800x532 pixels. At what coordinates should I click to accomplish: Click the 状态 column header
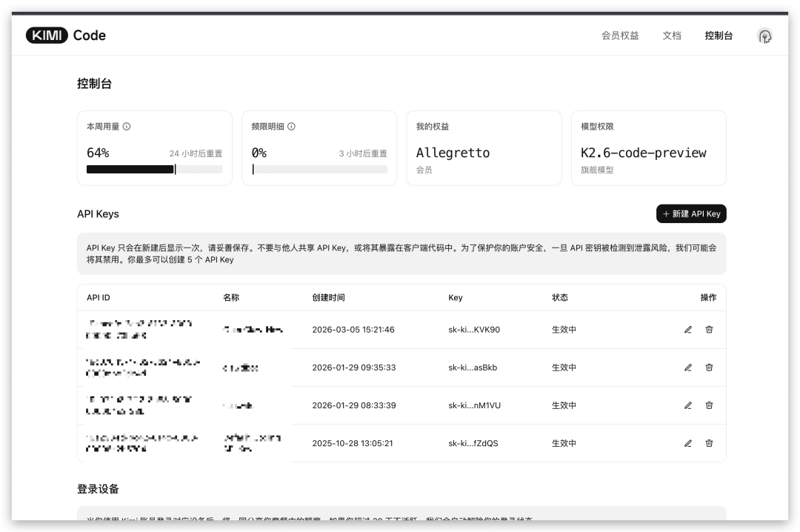coord(560,298)
